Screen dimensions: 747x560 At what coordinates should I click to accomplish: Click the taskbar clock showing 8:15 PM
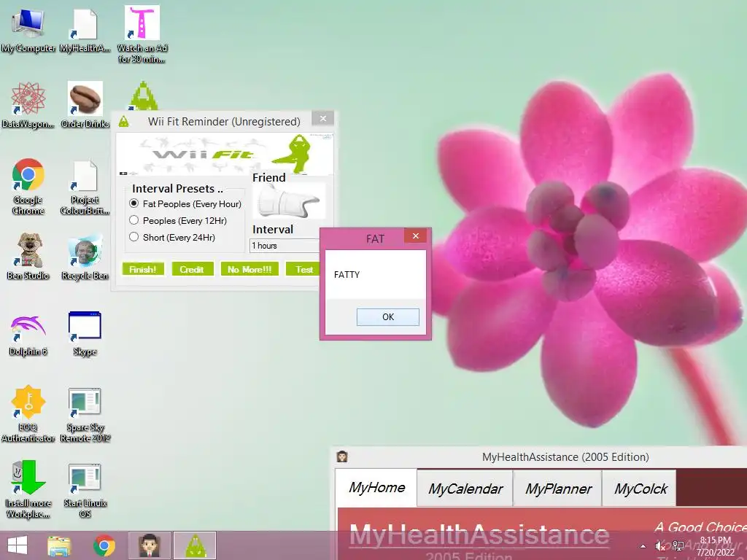[x=715, y=546]
